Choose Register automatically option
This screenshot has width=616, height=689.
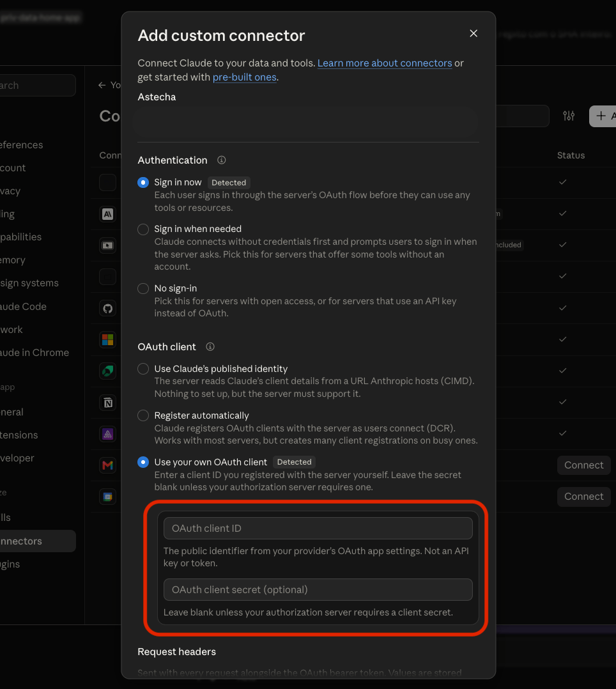tap(142, 415)
